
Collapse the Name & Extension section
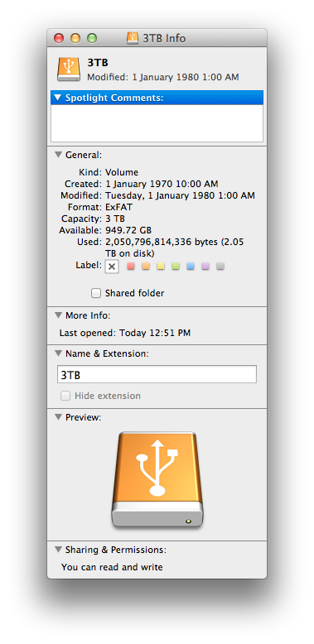point(58,353)
